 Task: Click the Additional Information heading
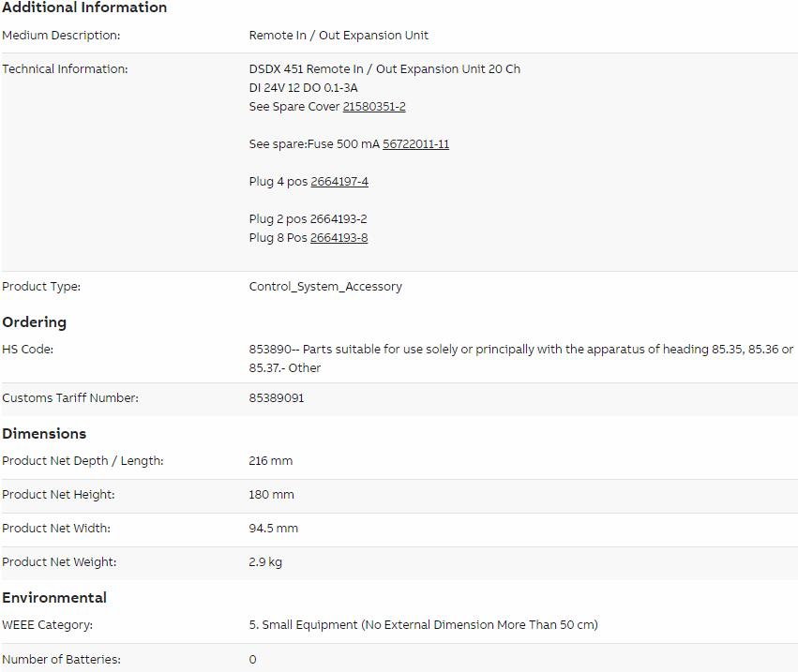coord(84,7)
